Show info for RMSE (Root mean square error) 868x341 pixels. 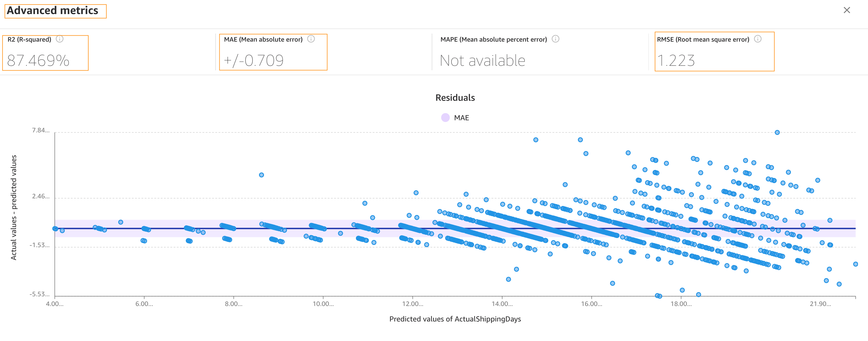pyautogui.click(x=757, y=39)
